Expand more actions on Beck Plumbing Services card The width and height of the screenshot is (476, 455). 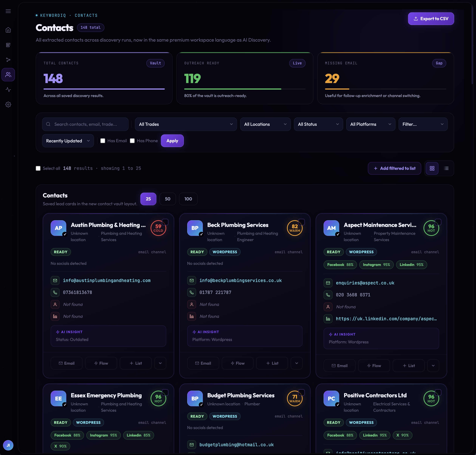click(x=297, y=363)
